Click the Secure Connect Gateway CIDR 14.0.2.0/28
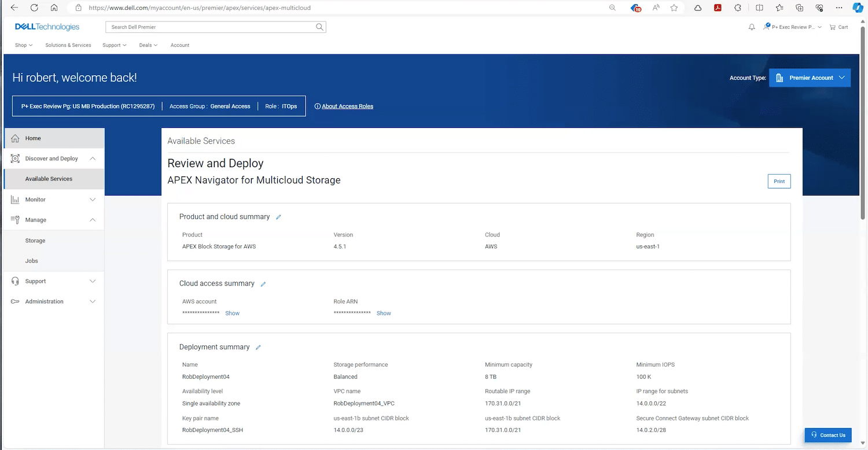 coord(651,430)
